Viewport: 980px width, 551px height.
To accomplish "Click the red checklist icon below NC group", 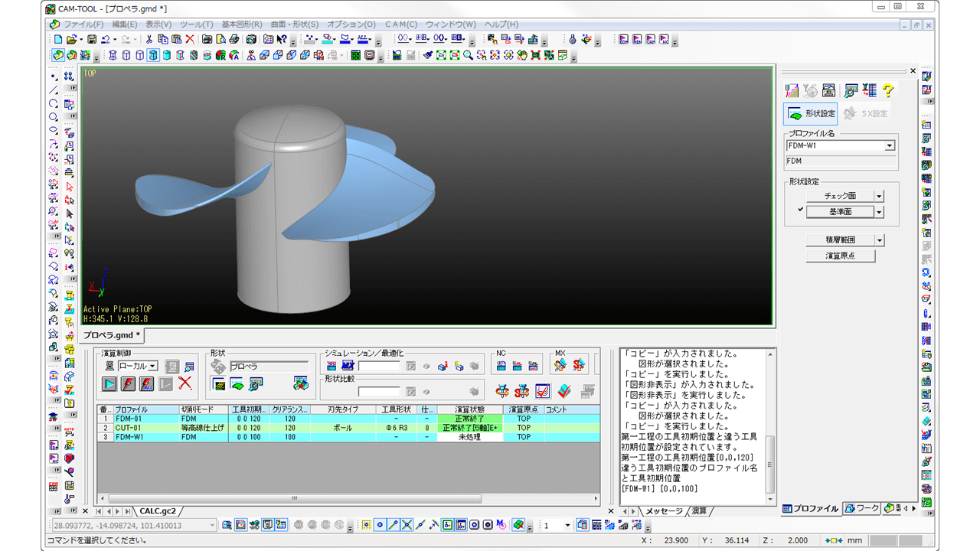I will (543, 391).
